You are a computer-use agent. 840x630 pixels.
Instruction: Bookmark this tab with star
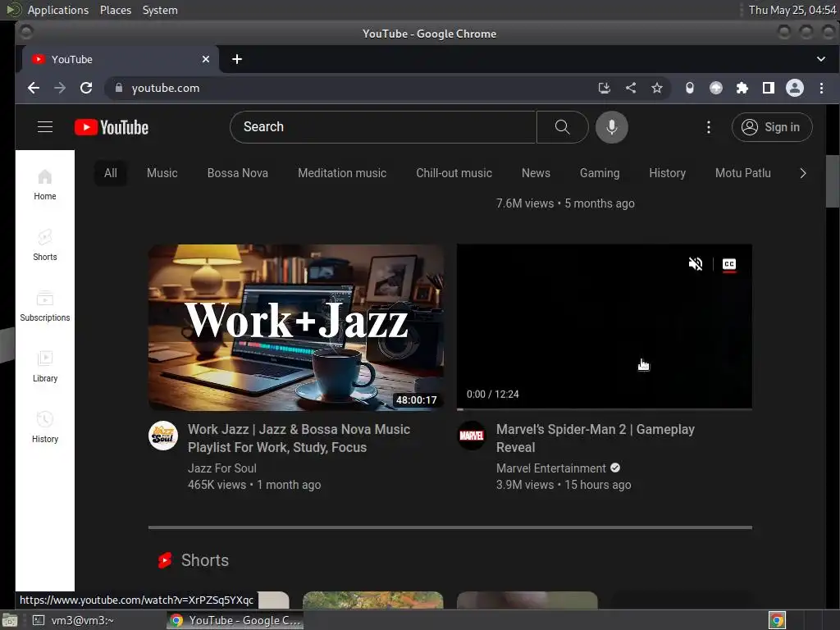coord(657,88)
